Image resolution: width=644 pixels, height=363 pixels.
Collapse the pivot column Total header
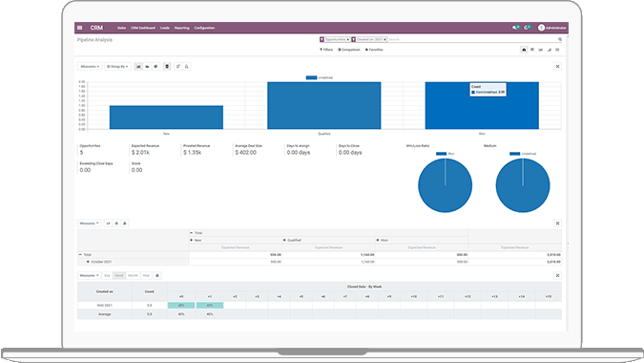coord(196,233)
